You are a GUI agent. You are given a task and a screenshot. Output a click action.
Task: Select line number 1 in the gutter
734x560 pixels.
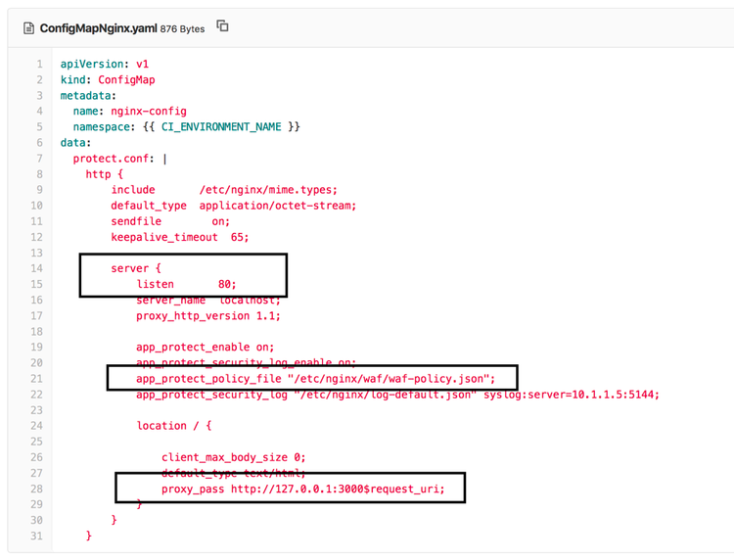tap(39, 65)
